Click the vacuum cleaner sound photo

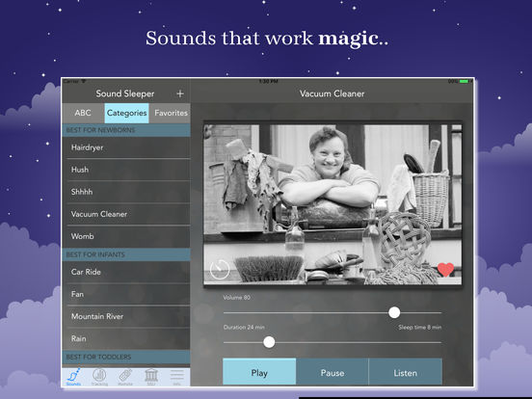(332, 204)
